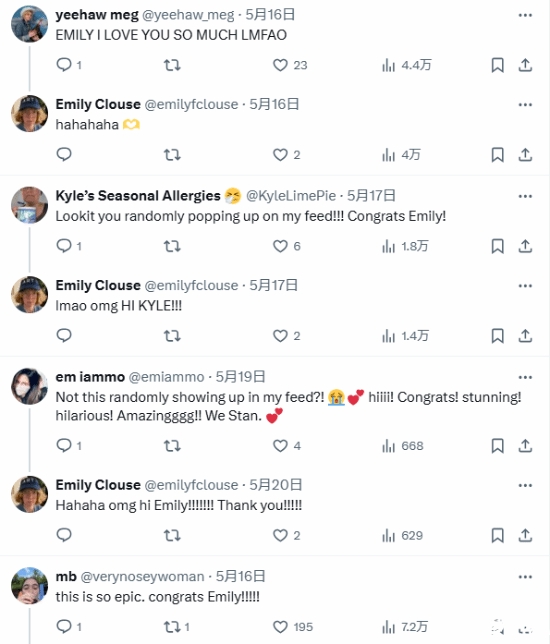Retweet Kyle's Congrats Emily tweet
The height and width of the screenshot is (644, 550).
(172, 246)
